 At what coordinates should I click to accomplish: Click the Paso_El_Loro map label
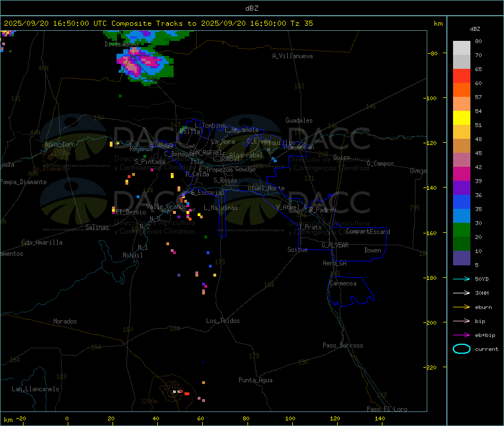click(x=388, y=409)
